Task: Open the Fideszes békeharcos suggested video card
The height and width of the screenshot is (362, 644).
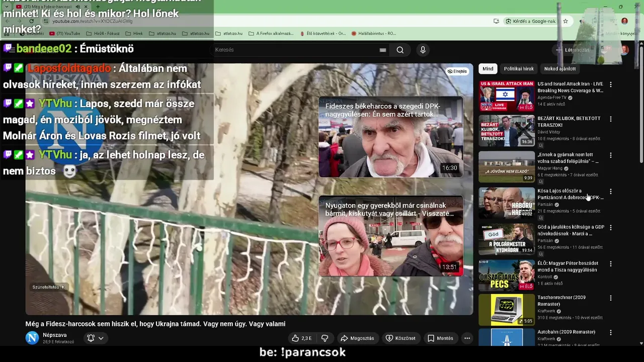Action: [390, 137]
